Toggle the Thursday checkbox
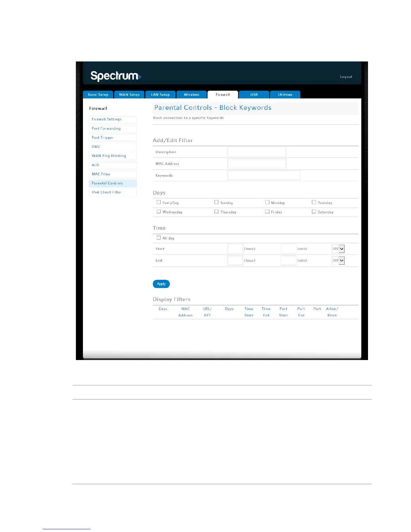This screenshot has width=411, height=532. [x=217, y=212]
